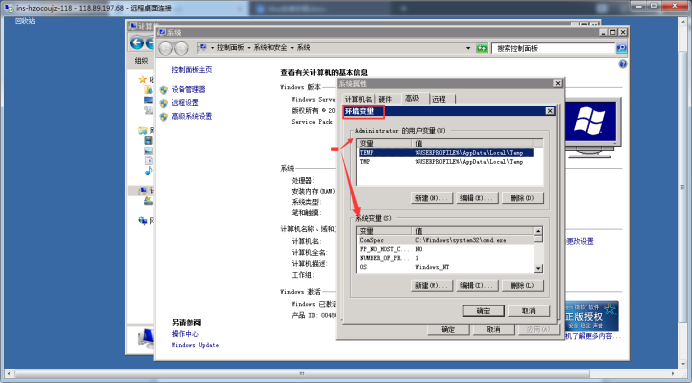Click the Favorites star in 计算机 window sidebar

(x=143, y=79)
